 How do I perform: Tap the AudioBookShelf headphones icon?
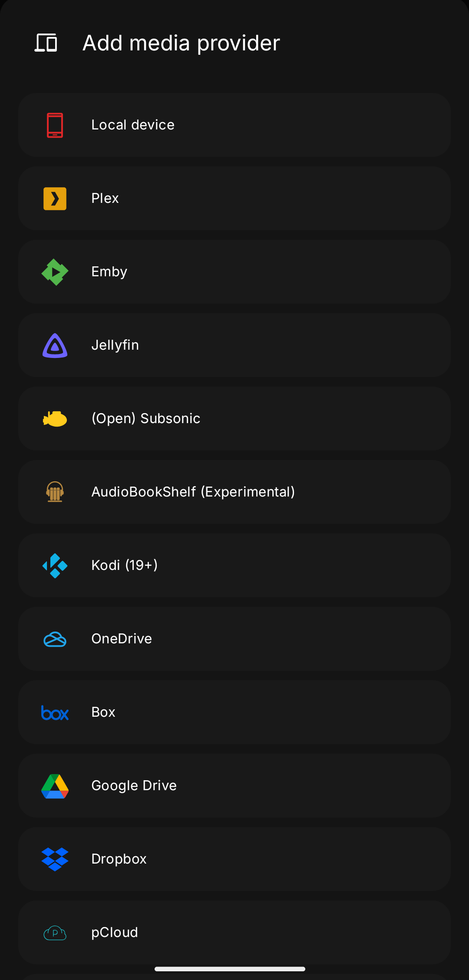point(55,492)
